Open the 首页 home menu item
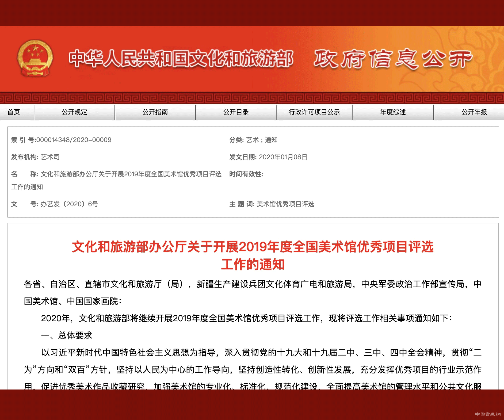Viewport: 504px width, 420px height. (14, 112)
